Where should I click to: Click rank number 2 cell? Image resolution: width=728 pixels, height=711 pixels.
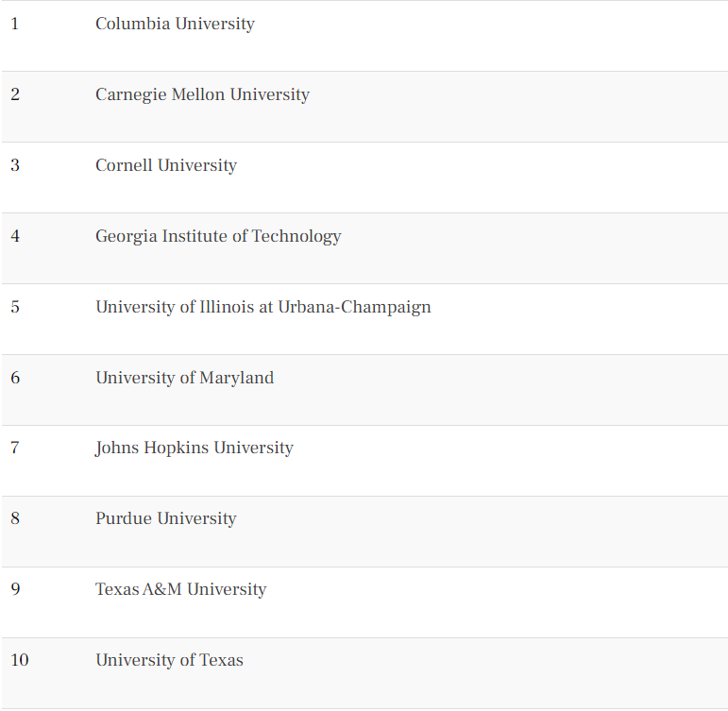point(14,94)
